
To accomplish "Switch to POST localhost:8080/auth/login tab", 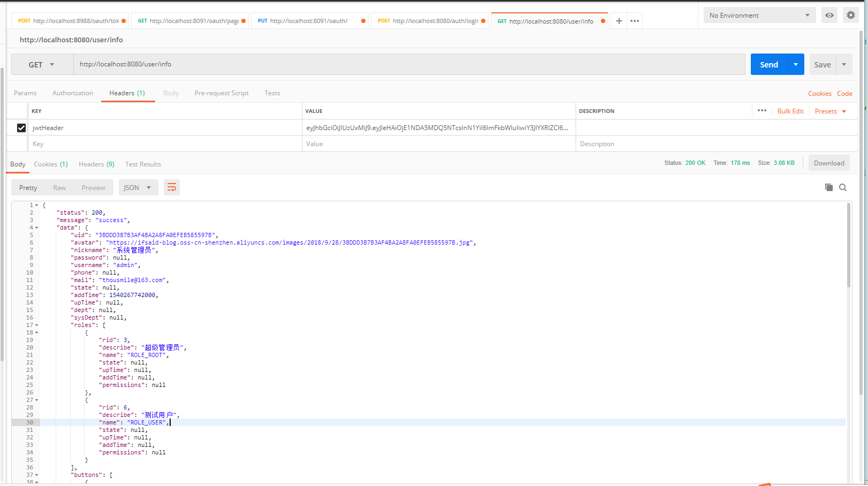I will [429, 21].
